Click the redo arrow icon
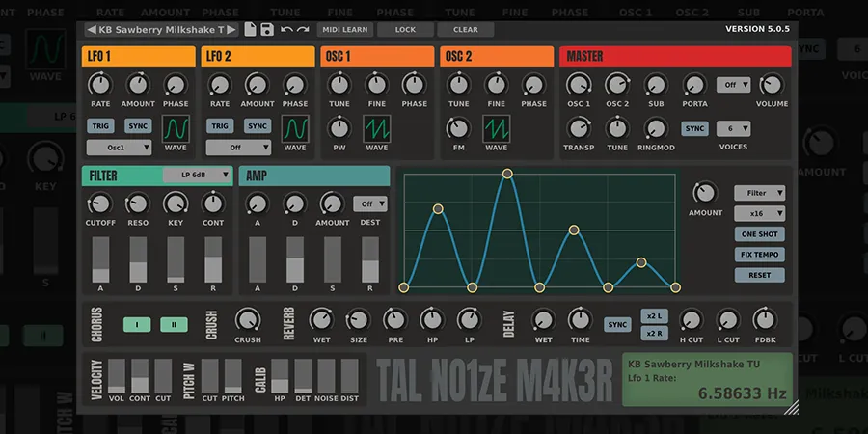Viewport: 868px width, 434px height. click(x=303, y=30)
